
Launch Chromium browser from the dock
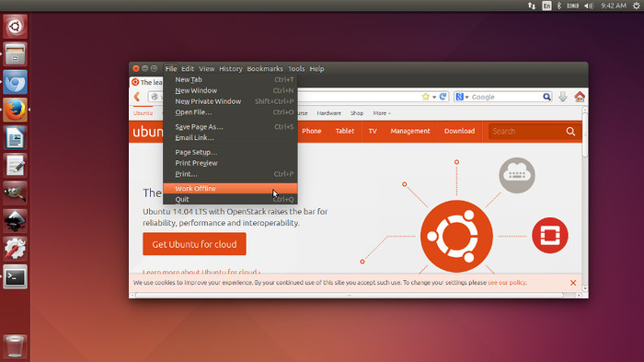tap(16, 82)
